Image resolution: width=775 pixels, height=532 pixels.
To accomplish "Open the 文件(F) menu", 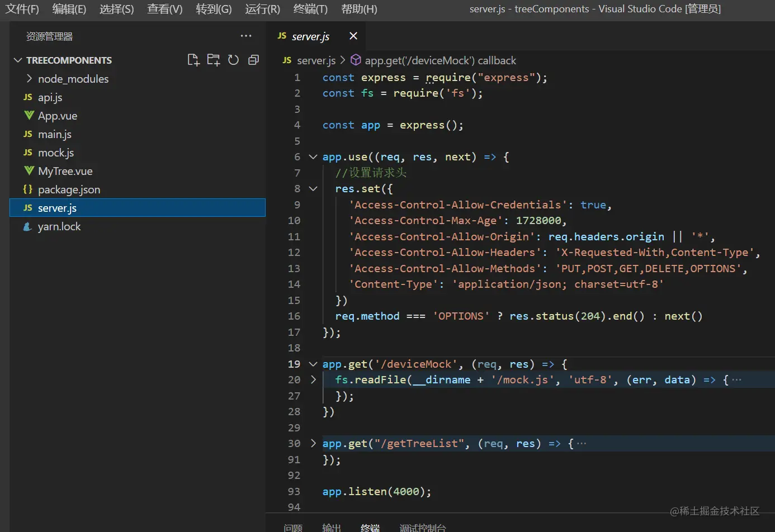I will pos(22,9).
